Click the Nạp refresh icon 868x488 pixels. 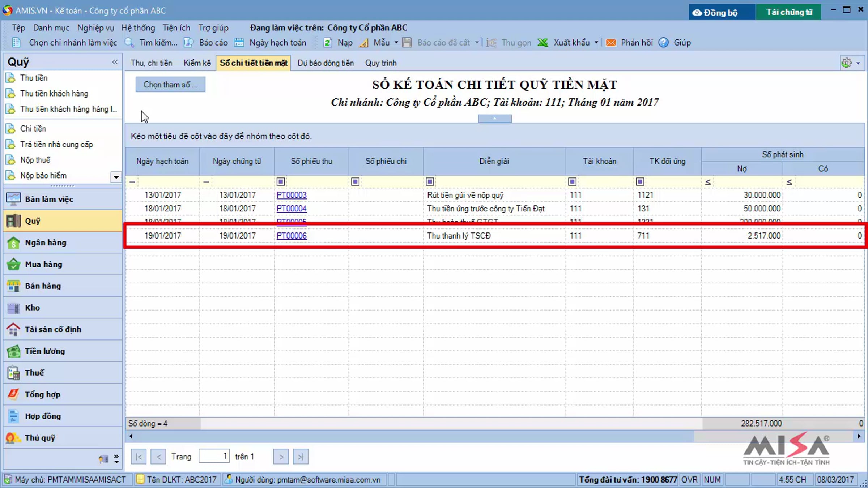coord(328,43)
